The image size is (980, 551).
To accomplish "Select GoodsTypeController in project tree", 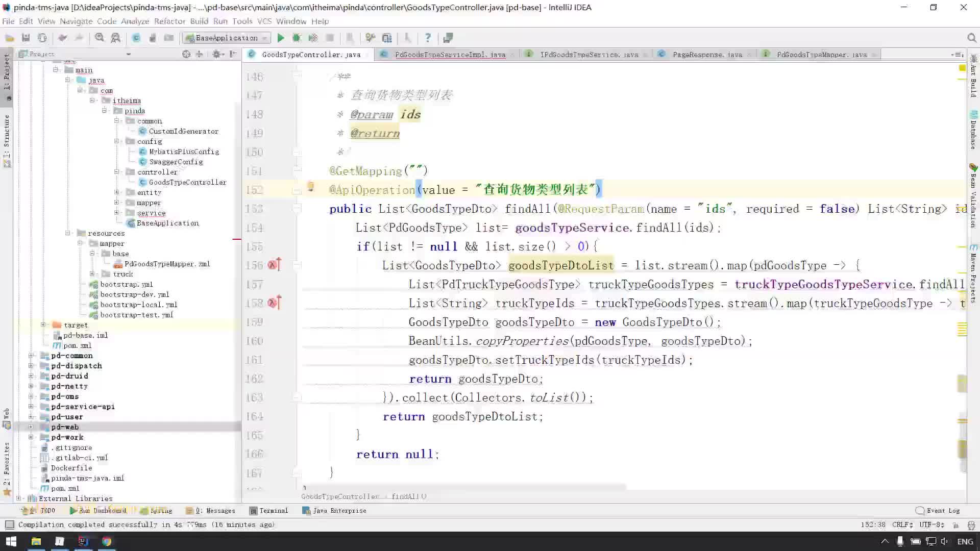I will [187, 182].
